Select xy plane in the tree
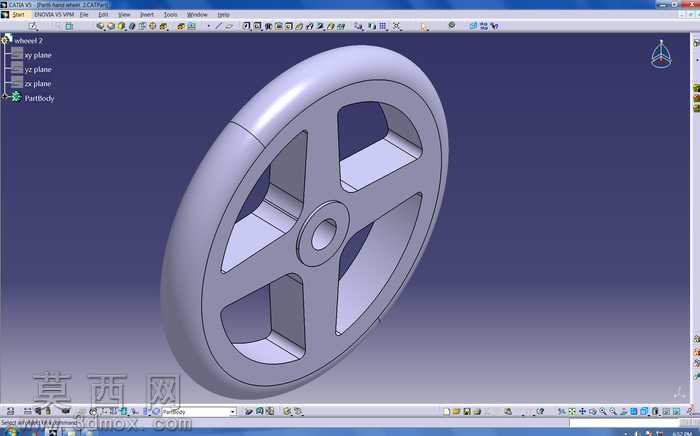 click(38, 55)
